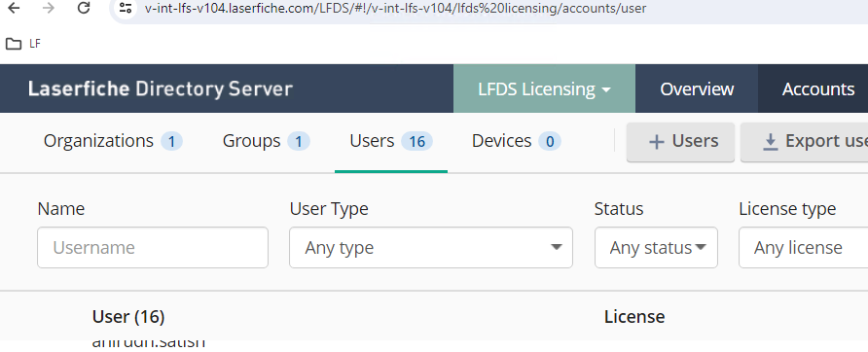Switch to the Groups tab
Viewport: 868px width, 352px height.
coord(267,142)
